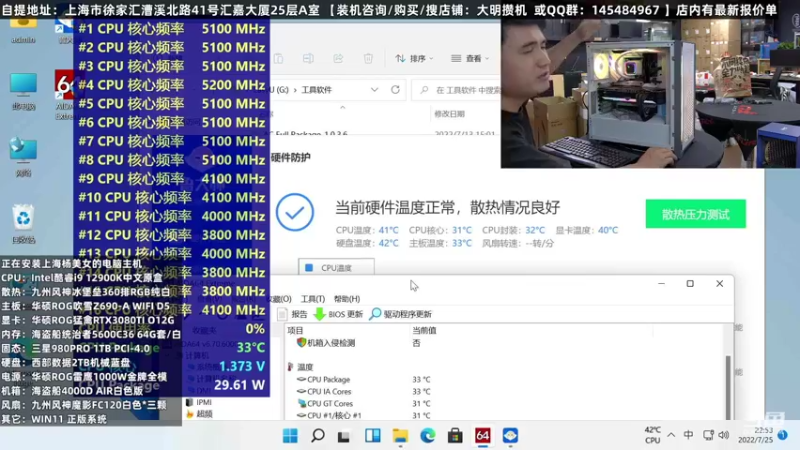Screen dimensions: 800x450
Task: Click the 修改日期 column header
Action: (449, 114)
